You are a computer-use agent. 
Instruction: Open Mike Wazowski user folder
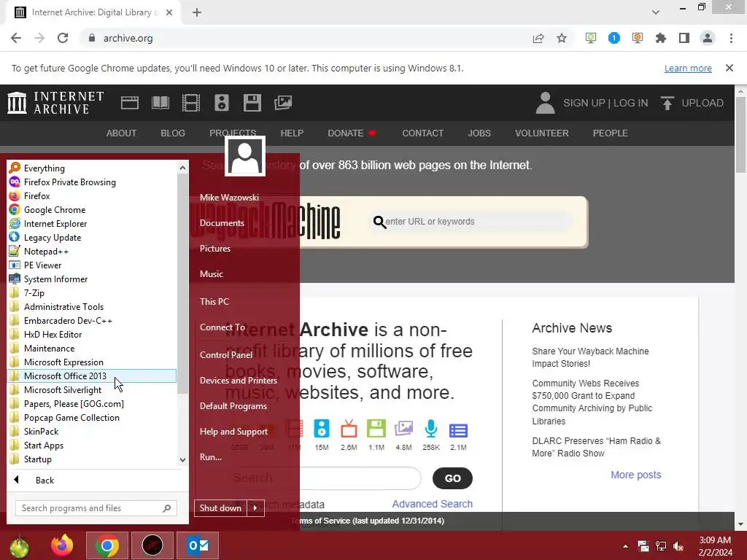[x=229, y=197]
